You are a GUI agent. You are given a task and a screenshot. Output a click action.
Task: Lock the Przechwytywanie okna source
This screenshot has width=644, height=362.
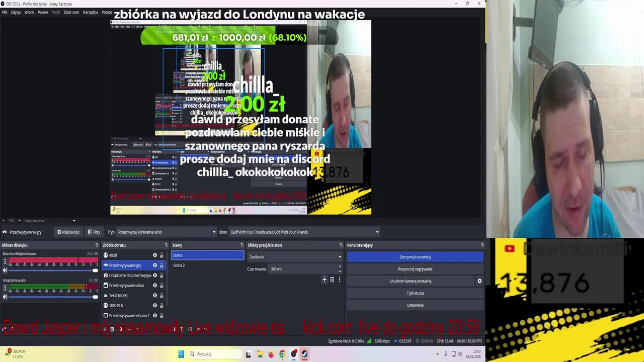coord(162,286)
